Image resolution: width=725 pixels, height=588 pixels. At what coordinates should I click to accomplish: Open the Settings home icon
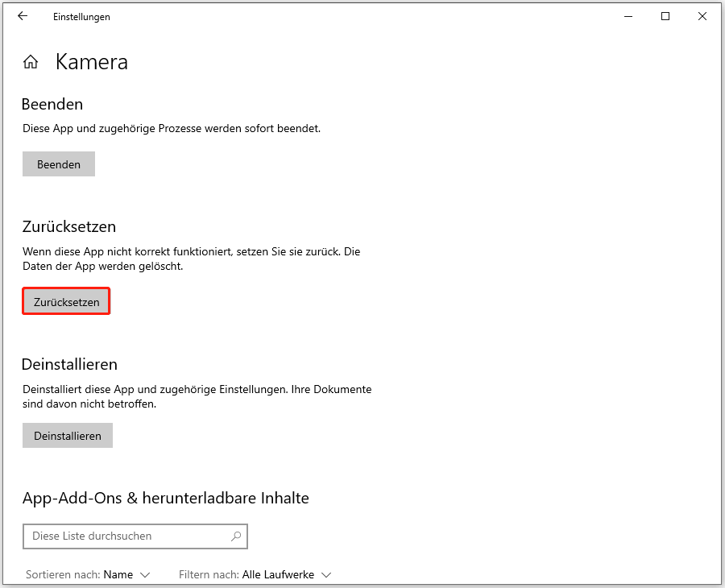(31, 61)
